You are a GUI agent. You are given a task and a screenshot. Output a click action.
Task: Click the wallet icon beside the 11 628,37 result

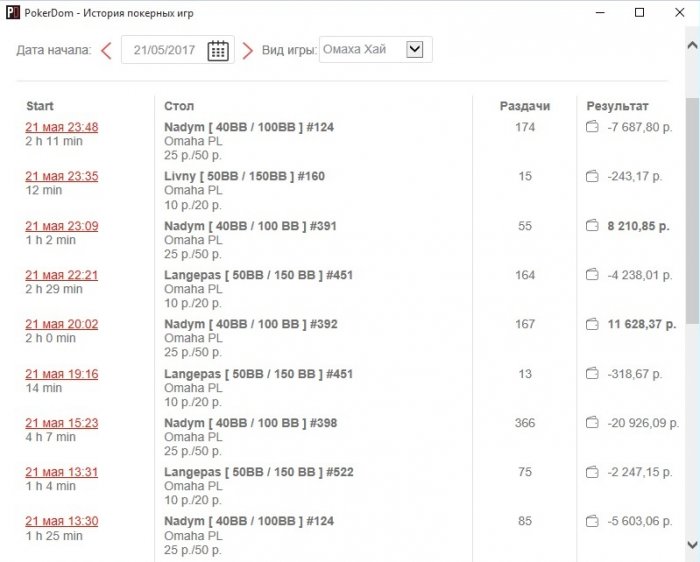(x=592, y=324)
